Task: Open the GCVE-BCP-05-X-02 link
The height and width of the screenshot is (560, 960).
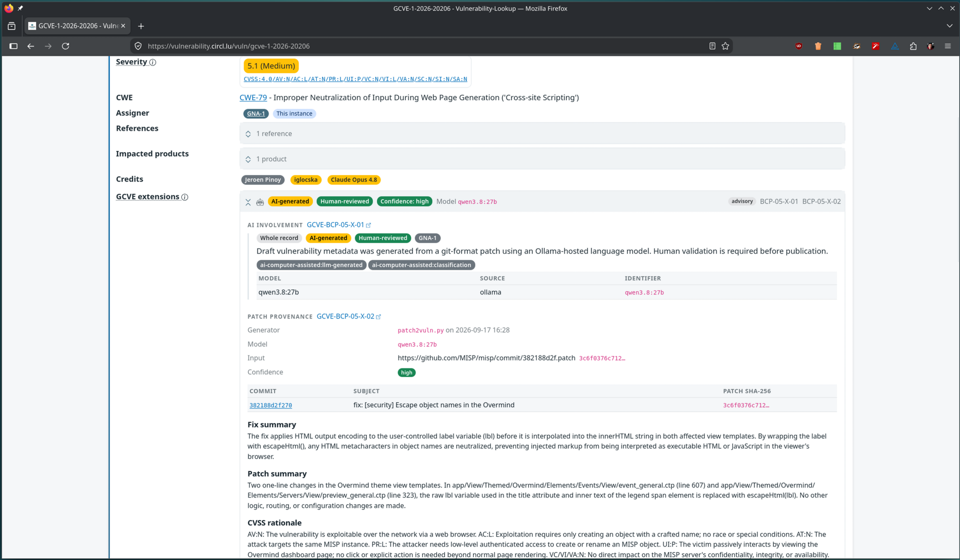Action: [x=346, y=316]
